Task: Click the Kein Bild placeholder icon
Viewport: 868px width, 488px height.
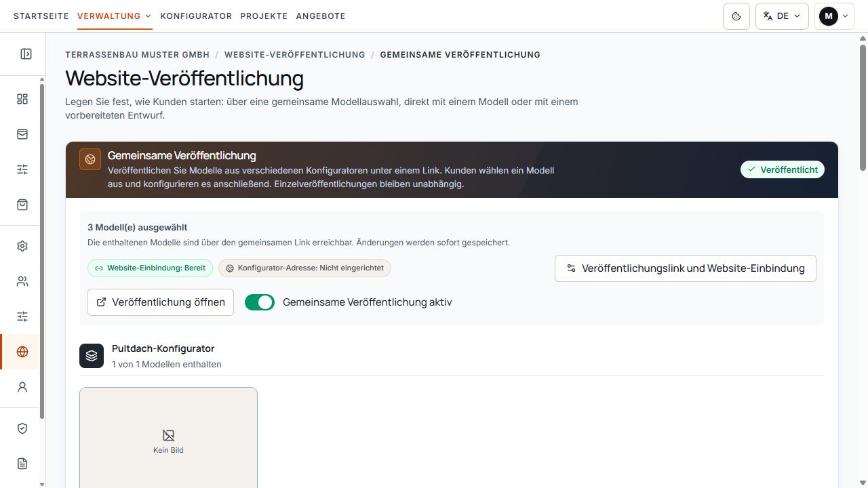Action: pos(168,435)
